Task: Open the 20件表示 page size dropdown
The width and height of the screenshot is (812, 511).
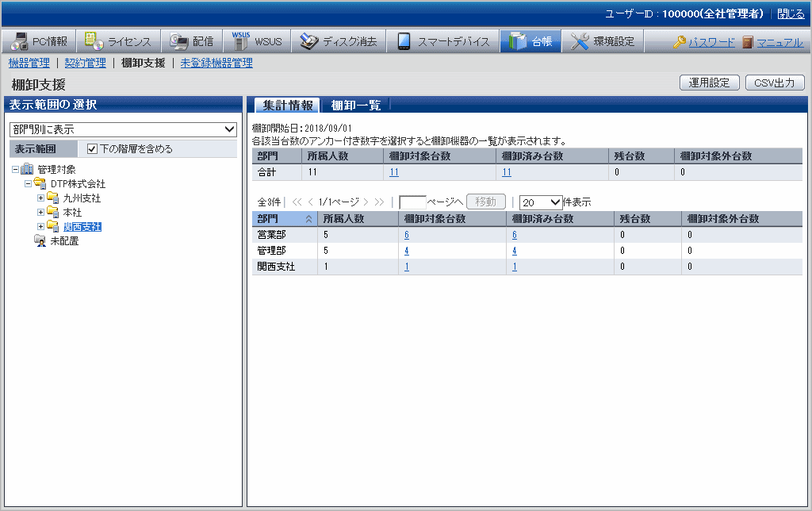Action: 540,202
